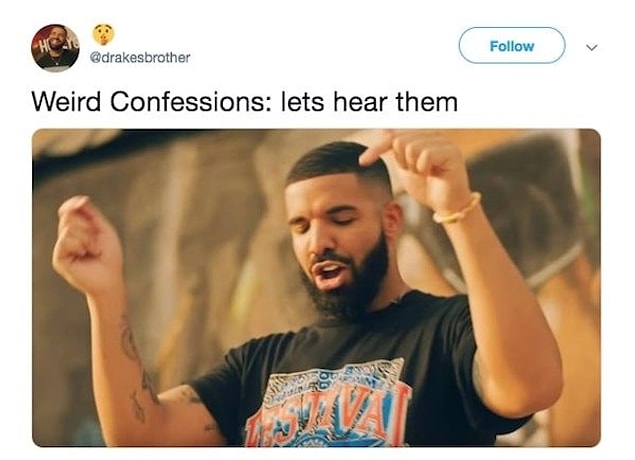This screenshot has width=635, height=460.
Task: Click the raised fist on the photo's left
Action: [x=87, y=241]
